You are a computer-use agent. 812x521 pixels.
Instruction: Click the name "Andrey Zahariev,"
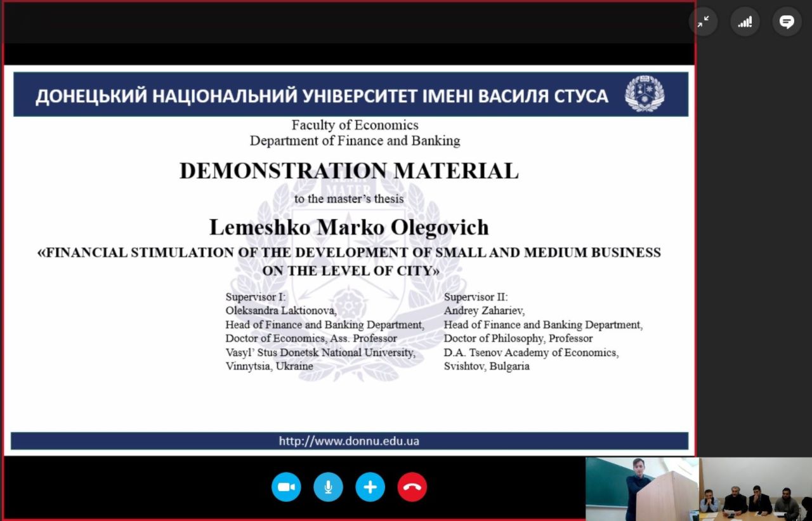484,311
